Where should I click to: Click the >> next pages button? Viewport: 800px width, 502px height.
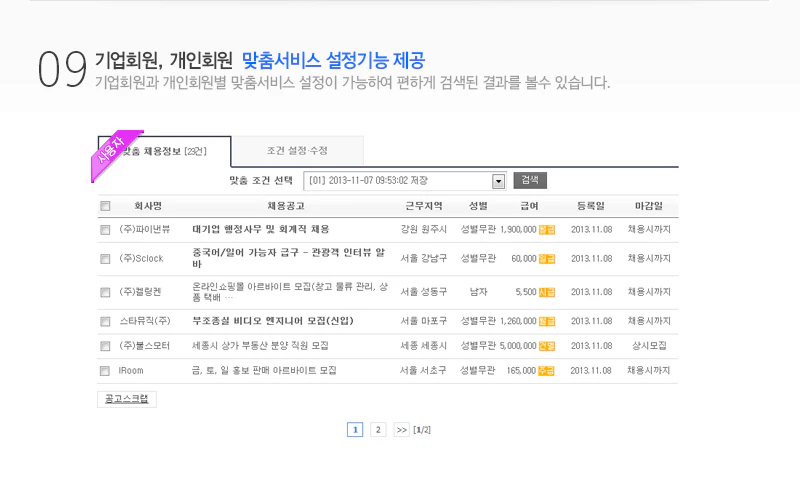pyautogui.click(x=402, y=430)
